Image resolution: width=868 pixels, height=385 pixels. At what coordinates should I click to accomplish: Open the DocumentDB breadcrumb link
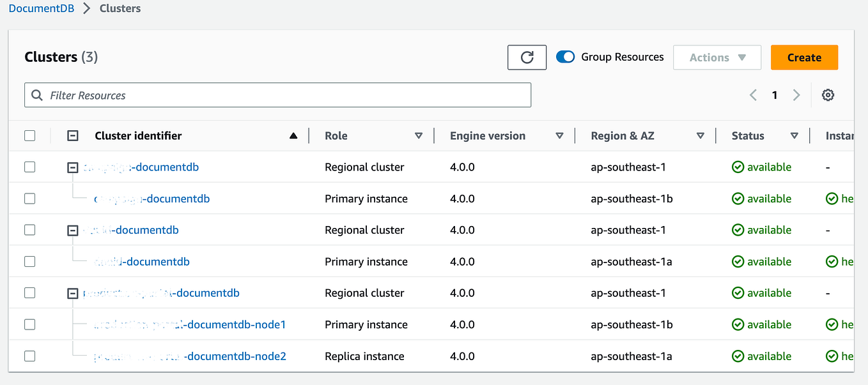(x=41, y=8)
